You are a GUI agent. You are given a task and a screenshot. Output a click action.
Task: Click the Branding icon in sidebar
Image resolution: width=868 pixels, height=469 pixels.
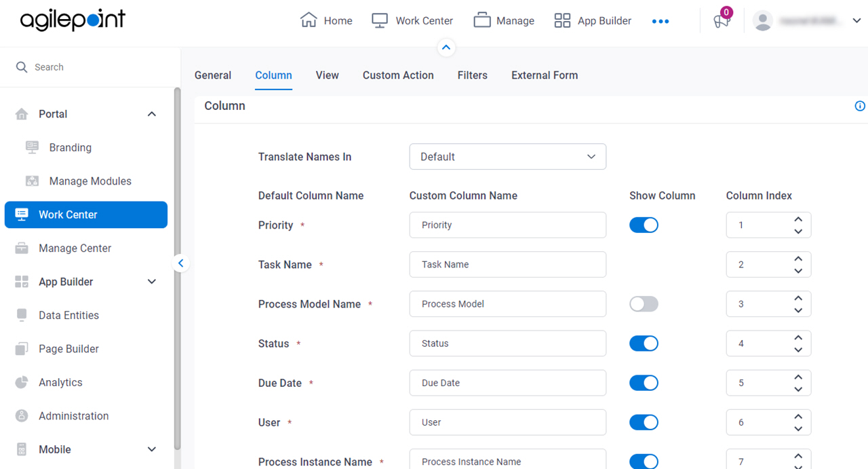click(32, 147)
